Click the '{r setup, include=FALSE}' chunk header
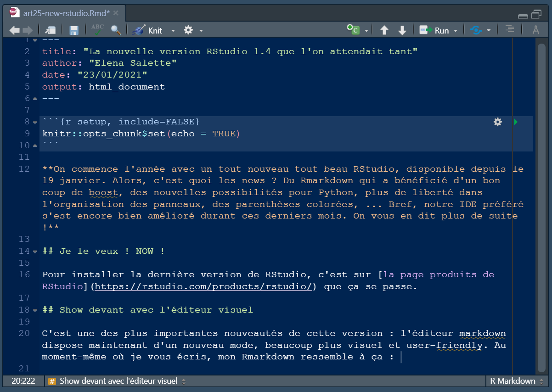552x392 pixels. tap(130, 122)
